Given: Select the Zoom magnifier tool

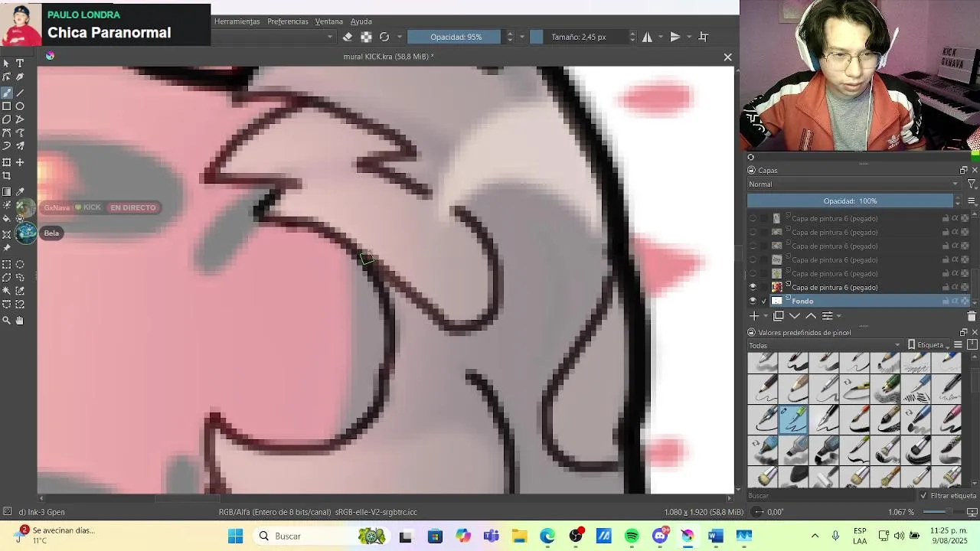Looking at the screenshot, I should [x=7, y=321].
